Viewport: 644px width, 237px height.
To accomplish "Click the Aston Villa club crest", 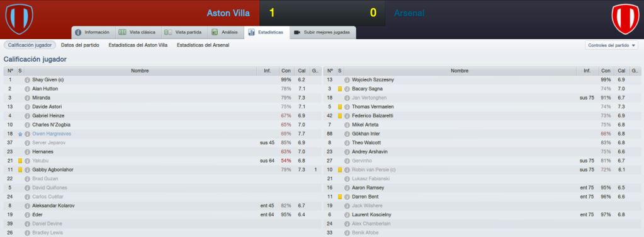I will pyautogui.click(x=19, y=19).
